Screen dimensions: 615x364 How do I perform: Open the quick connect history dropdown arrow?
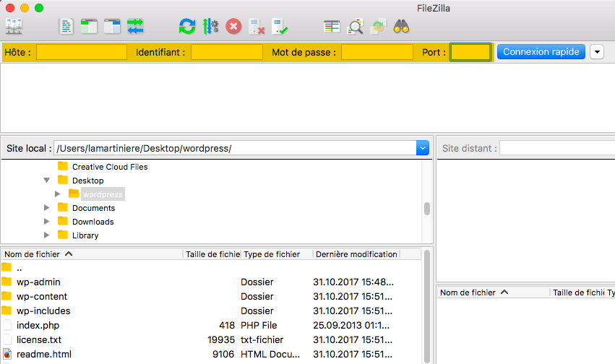(x=596, y=52)
